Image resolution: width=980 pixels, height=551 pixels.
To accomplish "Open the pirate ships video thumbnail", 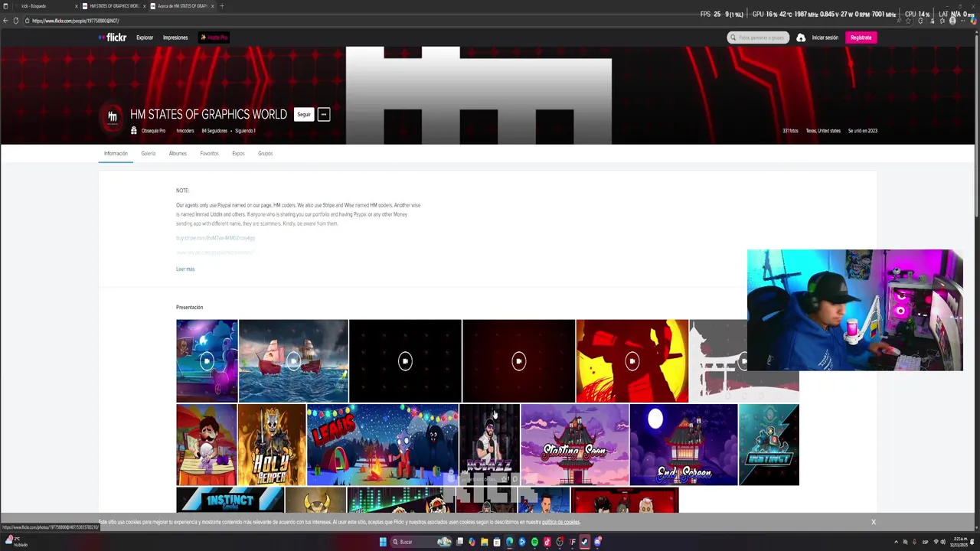I will [293, 360].
